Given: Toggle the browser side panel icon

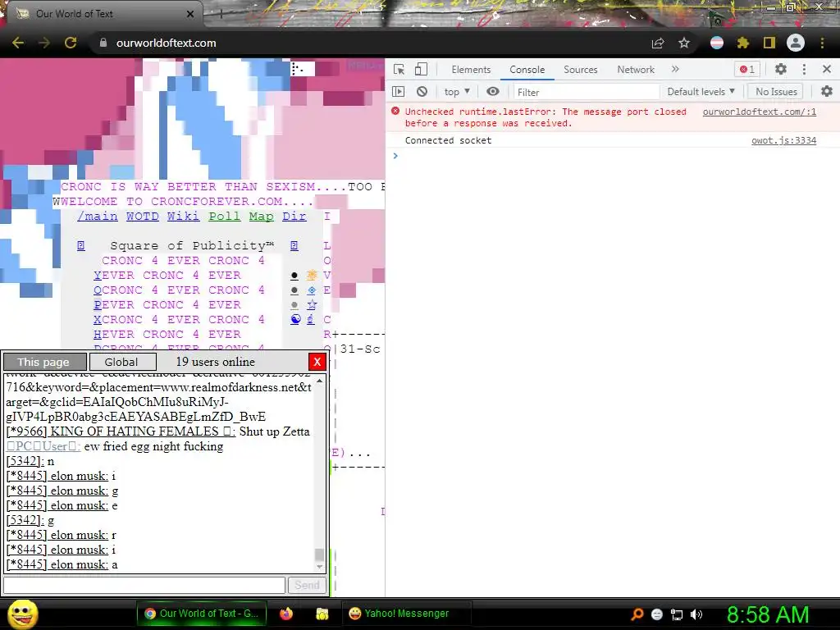Looking at the screenshot, I should 769,43.
